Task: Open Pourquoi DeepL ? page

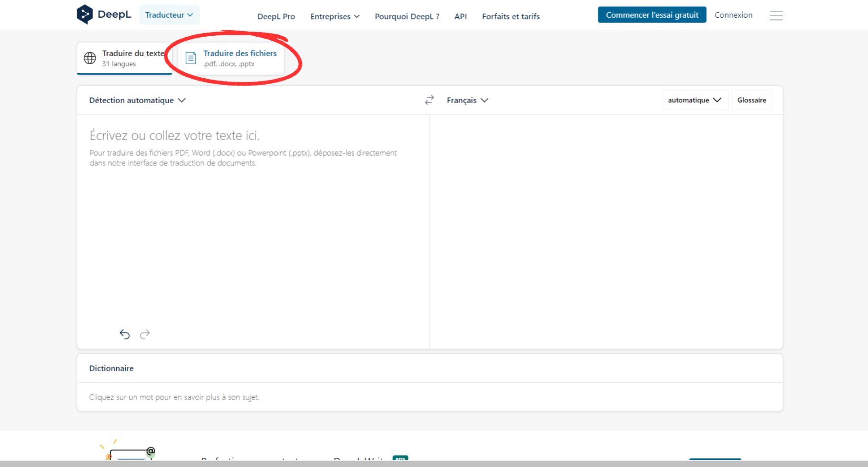Action: coord(407,16)
